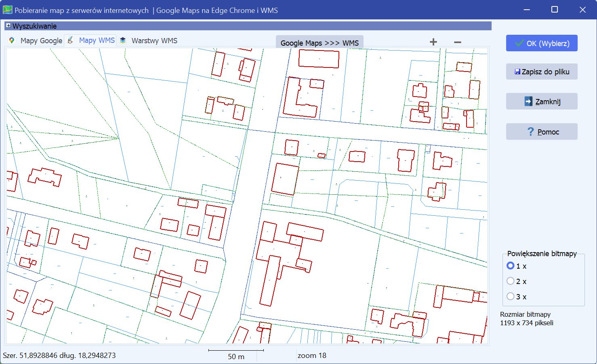597x364 pixels.
Task: Click the Warstwy WMS layers icon
Action: tap(123, 40)
